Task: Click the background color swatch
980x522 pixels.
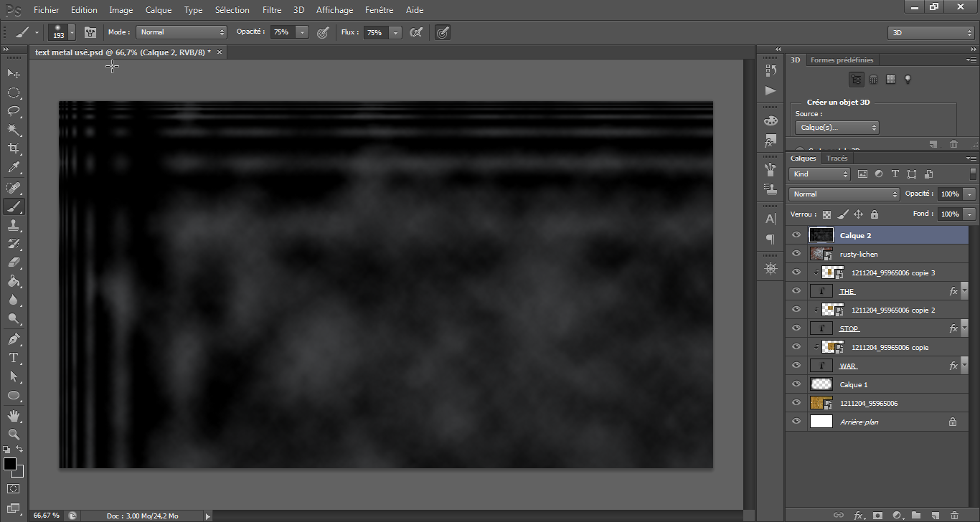Action: coord(19,473)
